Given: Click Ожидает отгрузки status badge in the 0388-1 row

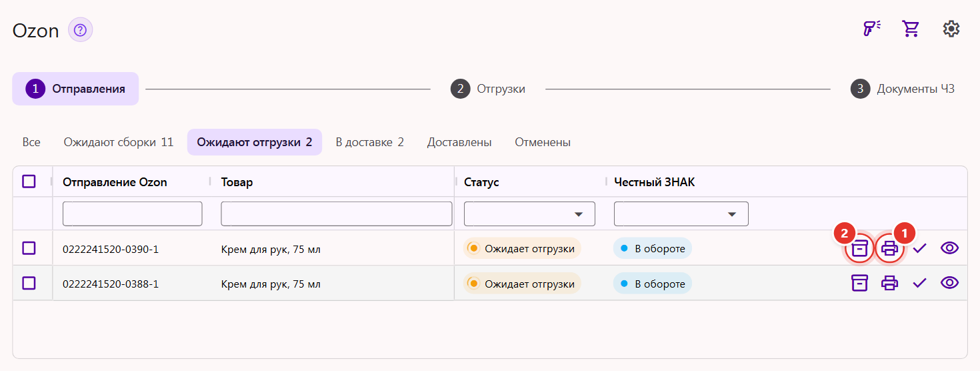Looking at the screenshot, I should (523, 283).
